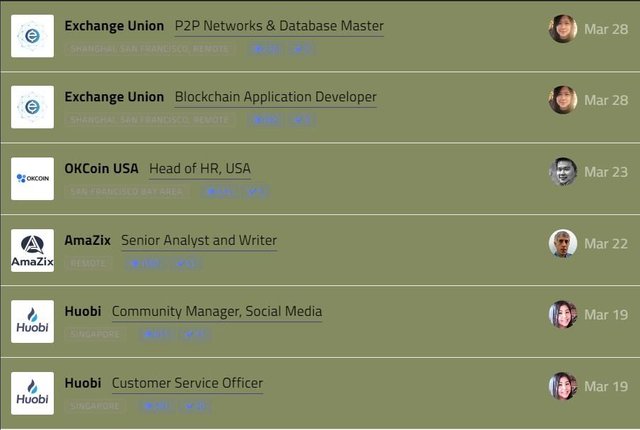Viewport: 640px width, 430px height.
Task: Click Huobi logo next to Customer Service Officer
Action: coord(32,393)
